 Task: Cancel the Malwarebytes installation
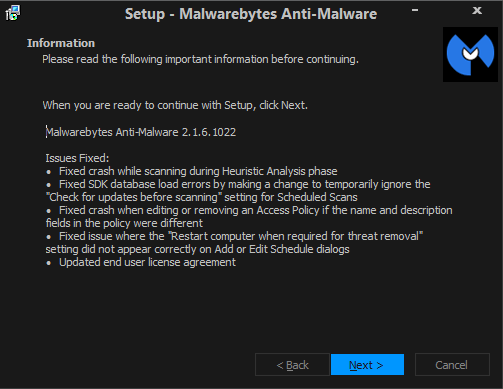pyautogui.click(x=452, y=365)
